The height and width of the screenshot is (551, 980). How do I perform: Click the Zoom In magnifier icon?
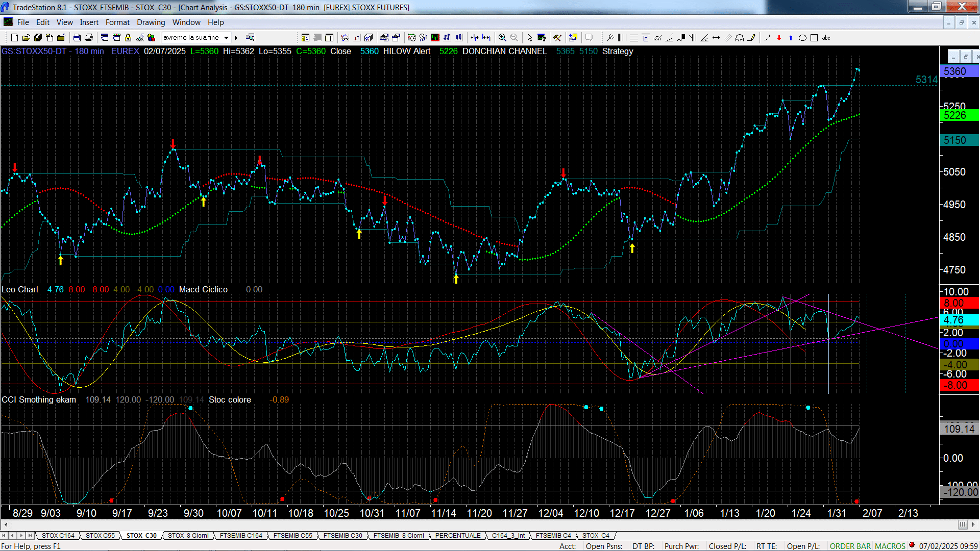click(502, 38)
